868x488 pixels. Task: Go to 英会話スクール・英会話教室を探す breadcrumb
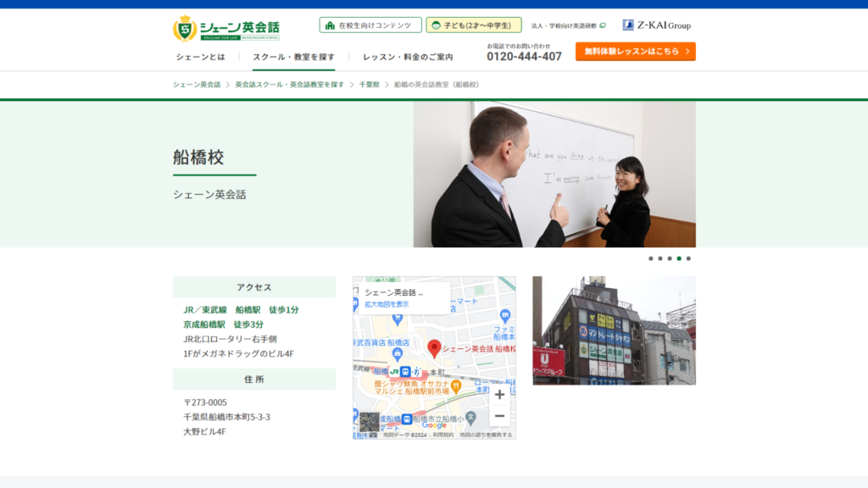point(290,85)
